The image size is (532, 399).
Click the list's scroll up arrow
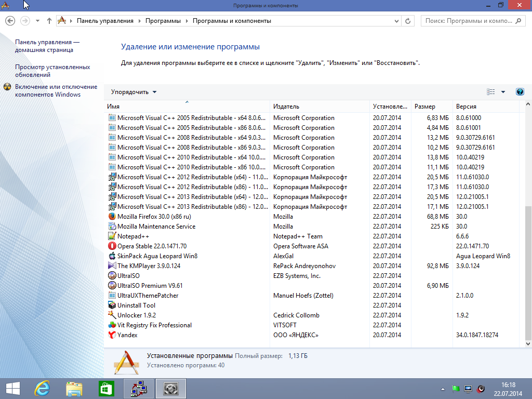(x=528, y=104)
